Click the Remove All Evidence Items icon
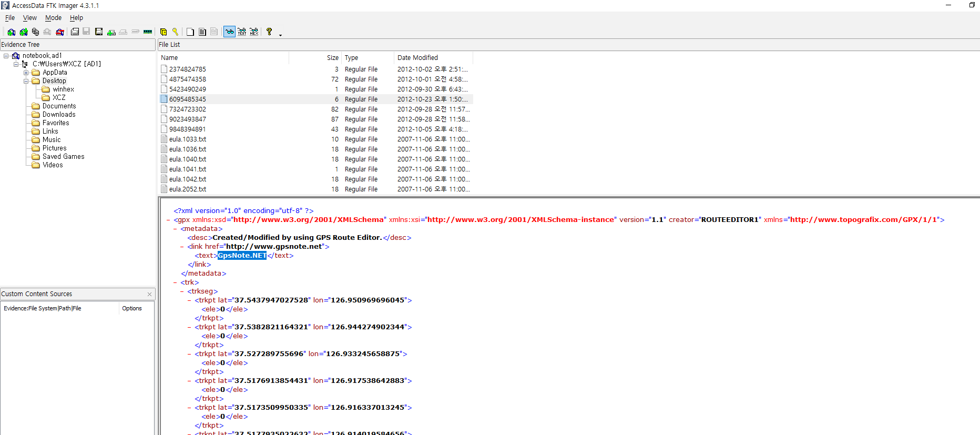Image resolution: width=980 pixels, height=435 pixels. (x=60, y=32)
